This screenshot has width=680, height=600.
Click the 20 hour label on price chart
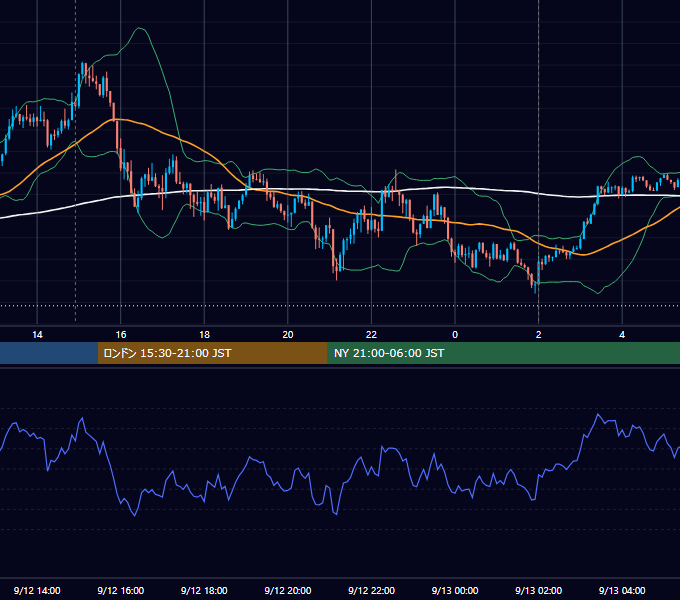point(288,335)
